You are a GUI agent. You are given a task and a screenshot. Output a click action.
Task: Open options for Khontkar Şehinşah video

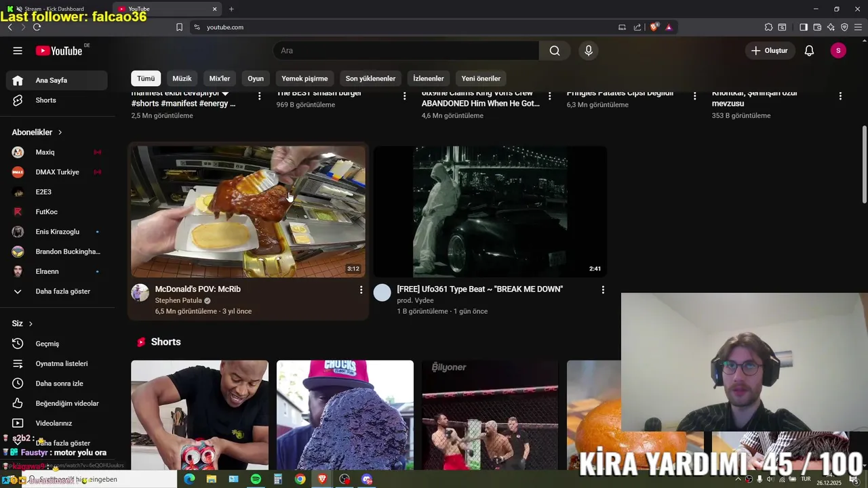click(x=840, y=96)
